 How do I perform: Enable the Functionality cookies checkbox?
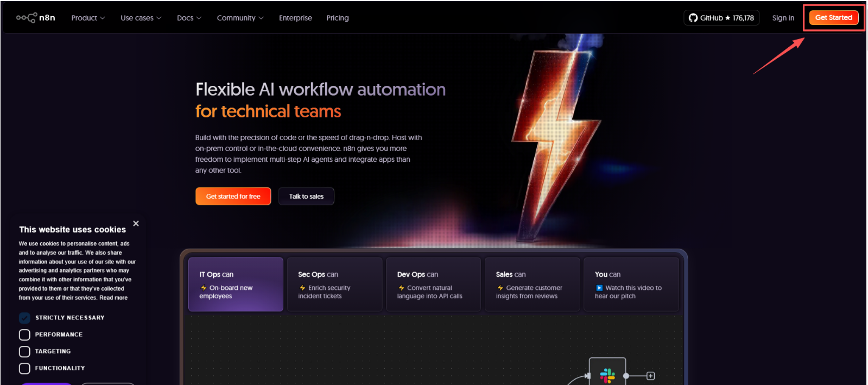coord(24,368)
